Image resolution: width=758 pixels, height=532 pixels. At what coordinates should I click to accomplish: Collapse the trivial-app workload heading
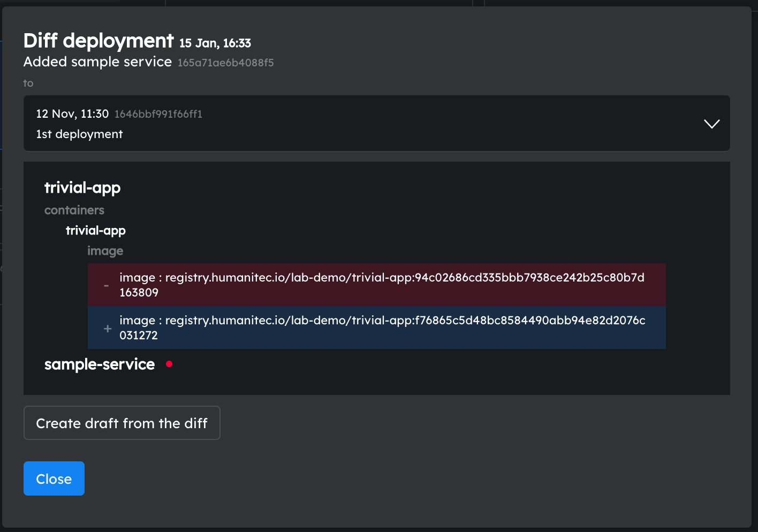click(82, 188)
